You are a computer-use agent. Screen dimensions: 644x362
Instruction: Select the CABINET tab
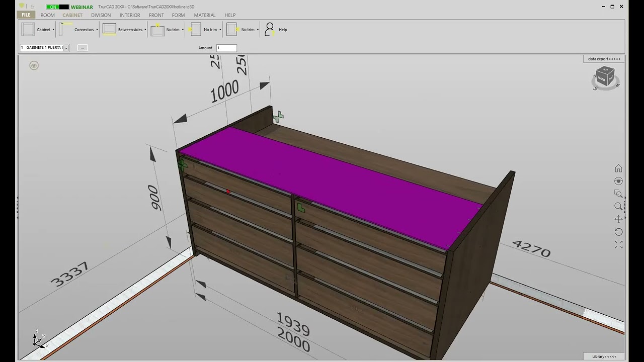click(72, 15)
